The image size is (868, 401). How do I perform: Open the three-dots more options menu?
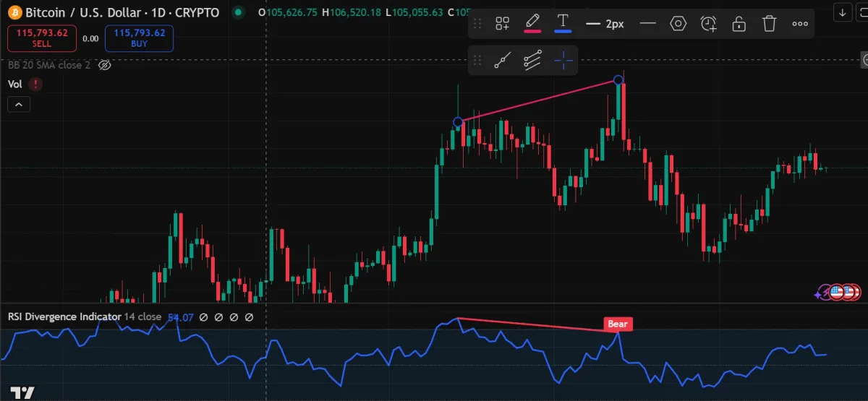tap(799, 24)
